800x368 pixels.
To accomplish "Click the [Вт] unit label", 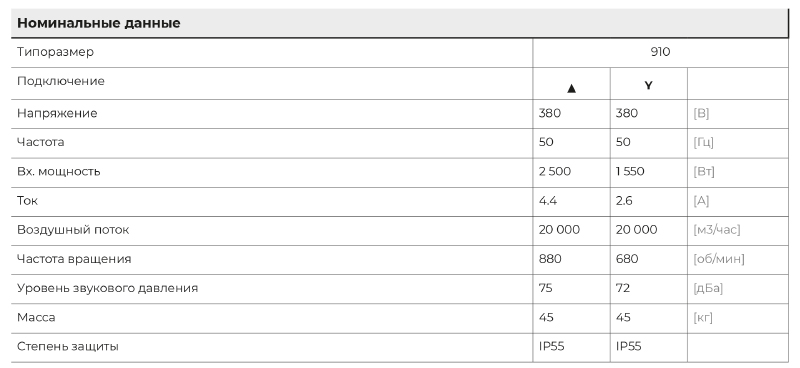I will [x=704, y=171].
